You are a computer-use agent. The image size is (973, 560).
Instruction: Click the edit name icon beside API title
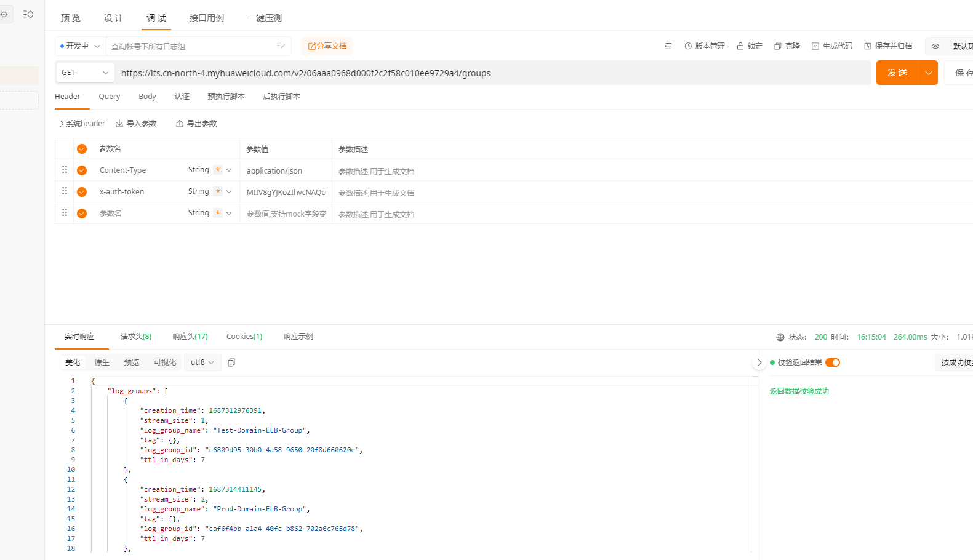[281, 45]
